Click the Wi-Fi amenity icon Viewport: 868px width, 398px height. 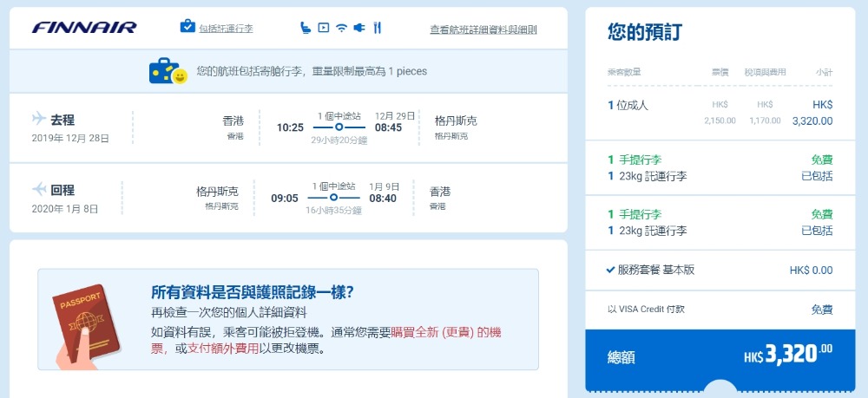(x=341, y=28)
